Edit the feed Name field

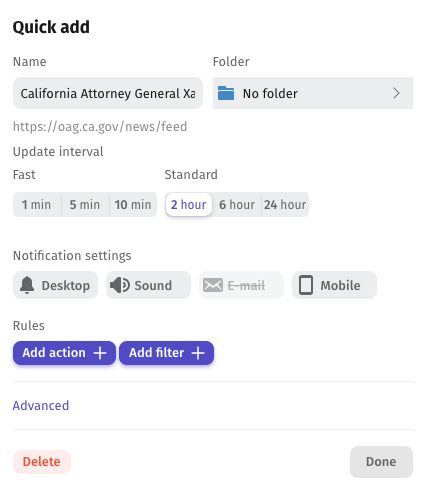coord(108,93)
